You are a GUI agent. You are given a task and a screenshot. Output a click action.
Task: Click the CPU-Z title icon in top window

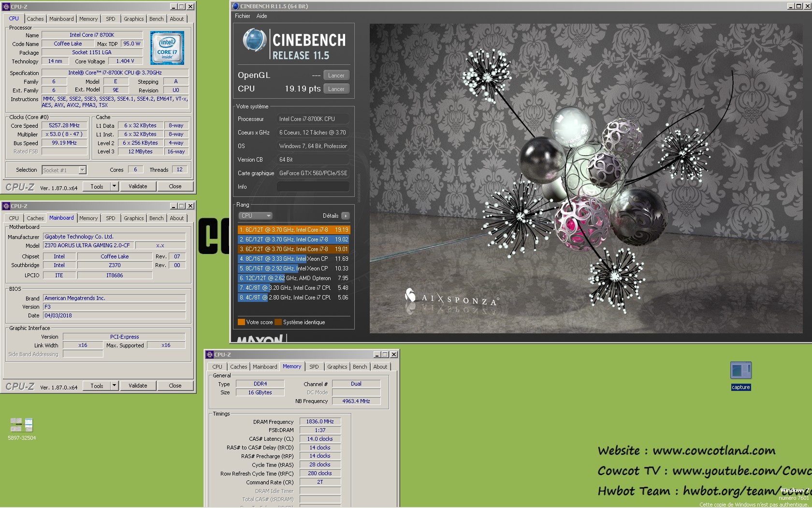tap(6, 7)
